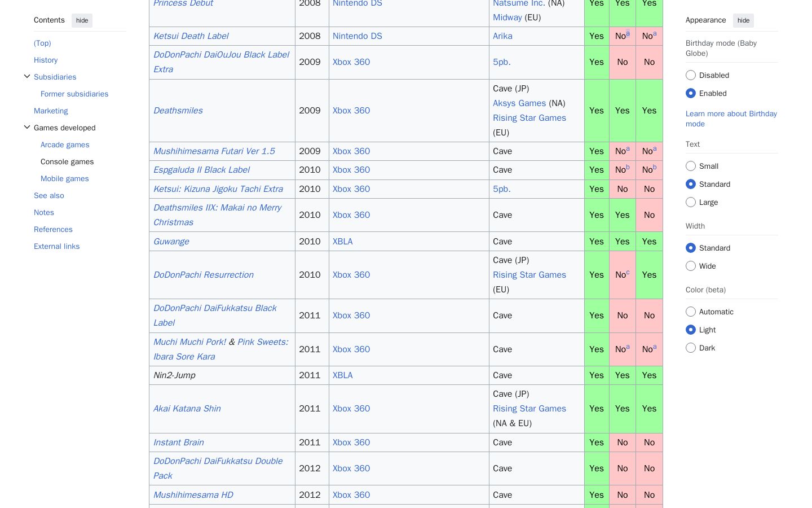Viewport: 812px width, 508px height.
Task: Select Standard width option
Action: pyautogui.click(x=691, y=248)
